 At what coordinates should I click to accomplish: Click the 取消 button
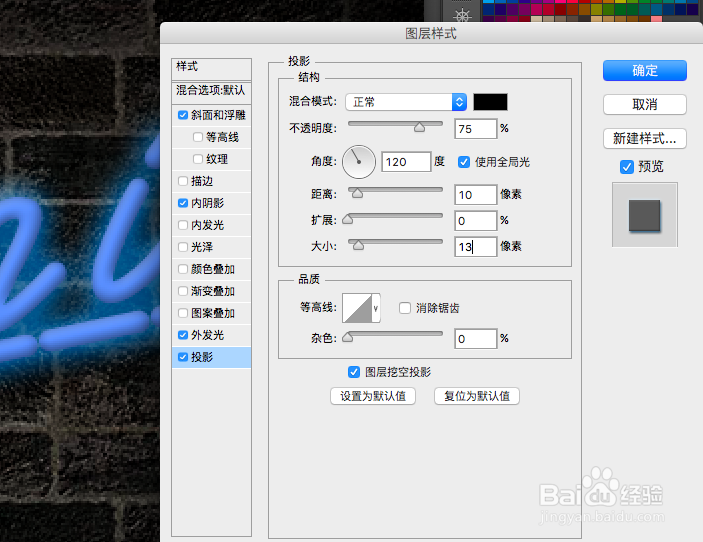(x=644, y=104)
